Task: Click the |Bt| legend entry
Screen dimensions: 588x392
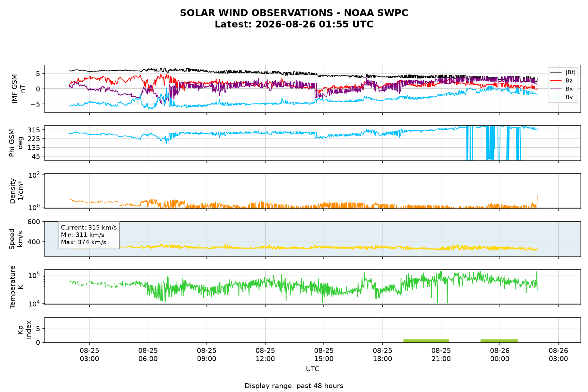Action: 563,72
